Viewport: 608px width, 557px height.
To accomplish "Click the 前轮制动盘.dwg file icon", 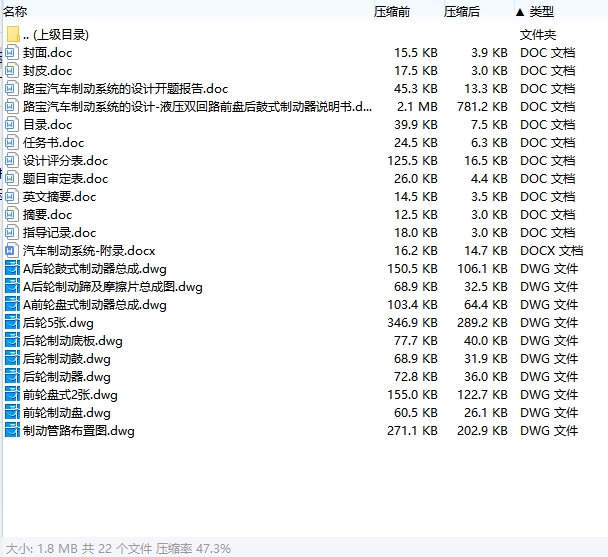I will (12, 413).
